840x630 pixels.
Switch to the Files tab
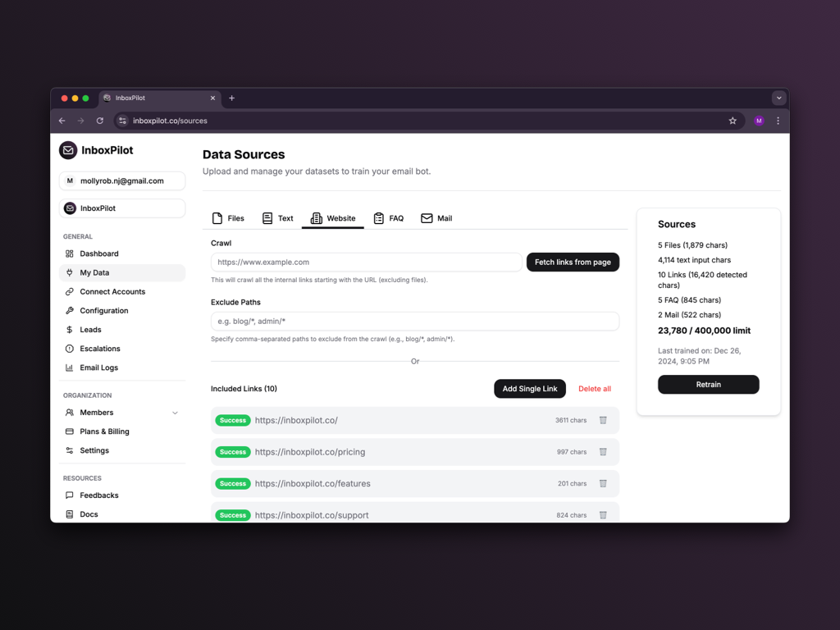point(228,218)
